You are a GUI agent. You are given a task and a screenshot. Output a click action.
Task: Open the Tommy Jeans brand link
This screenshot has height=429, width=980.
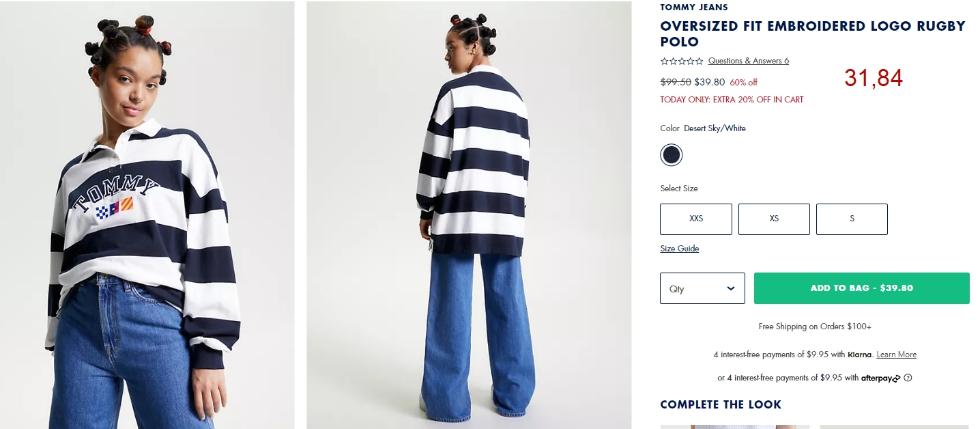pos(694,8)
